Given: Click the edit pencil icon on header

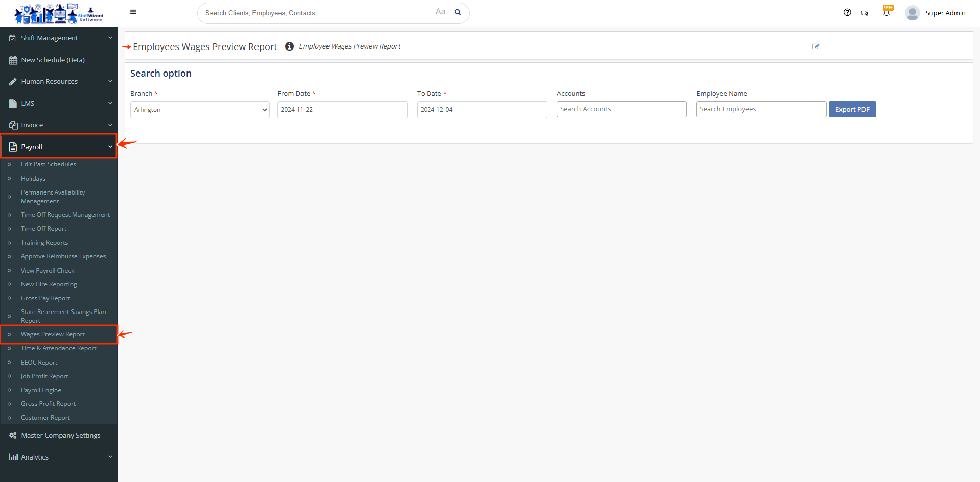Looking at the screenshot, I should tap(815, 46).
